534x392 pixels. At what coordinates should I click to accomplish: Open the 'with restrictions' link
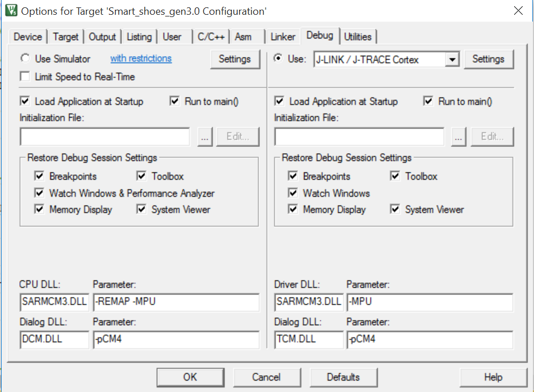pos(141,58)
